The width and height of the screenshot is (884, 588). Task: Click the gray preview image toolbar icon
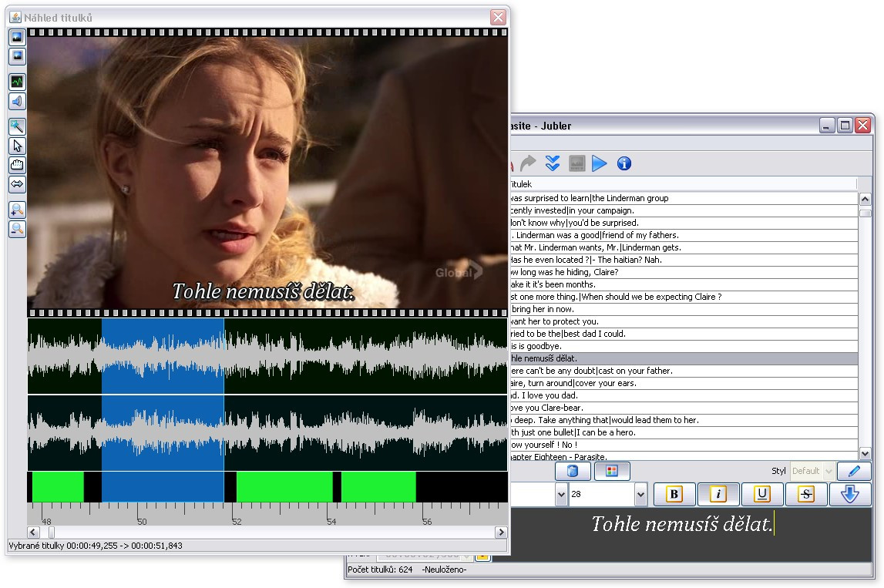(x=576, y=163)
